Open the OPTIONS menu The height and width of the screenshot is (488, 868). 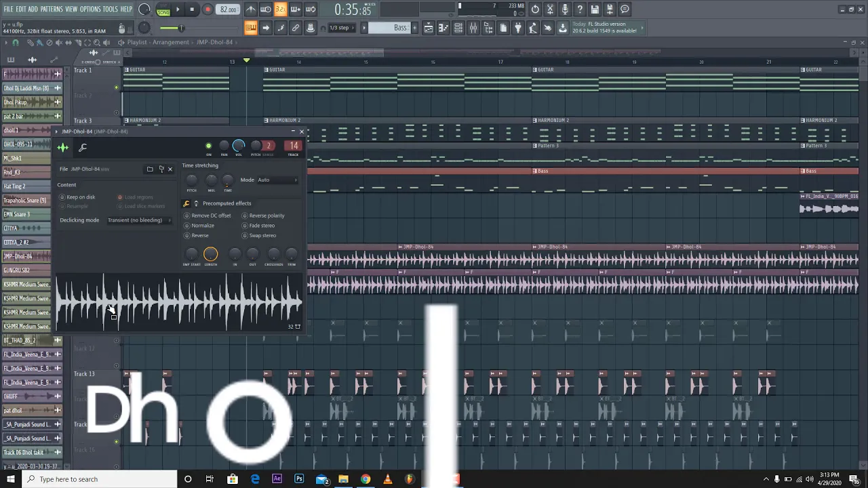[90, 9]
